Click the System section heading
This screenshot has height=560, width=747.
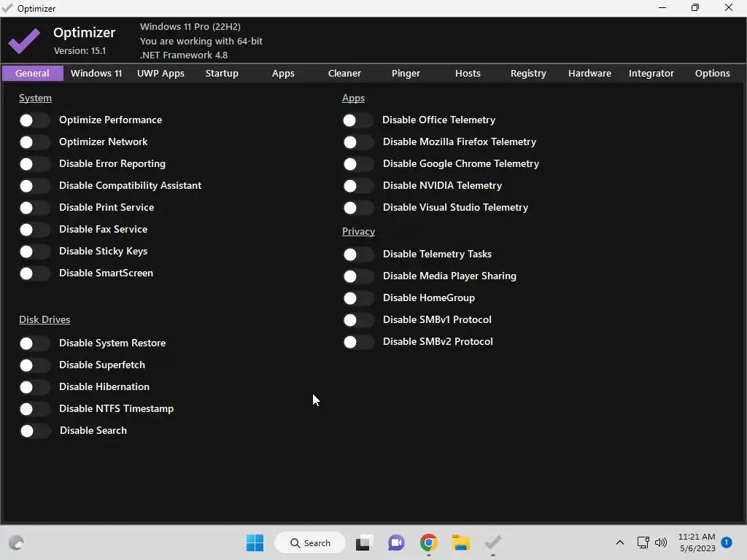point(35,98)
